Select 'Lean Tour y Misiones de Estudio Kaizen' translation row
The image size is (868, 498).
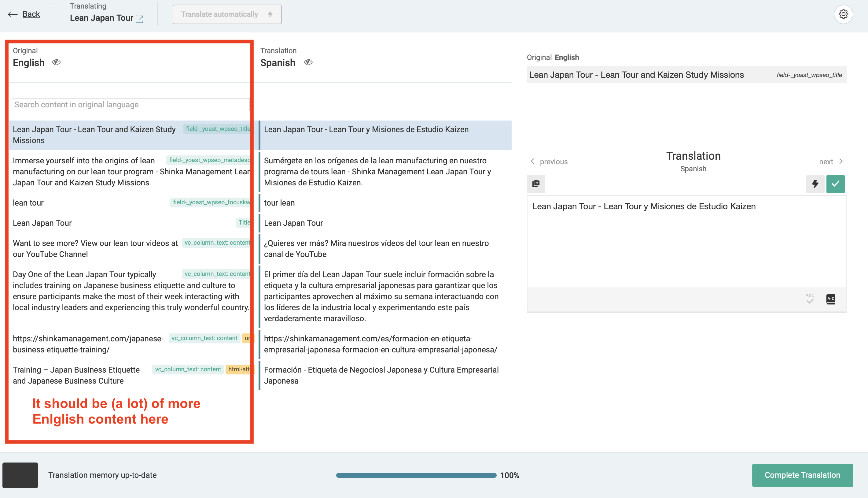click(385, 135)
